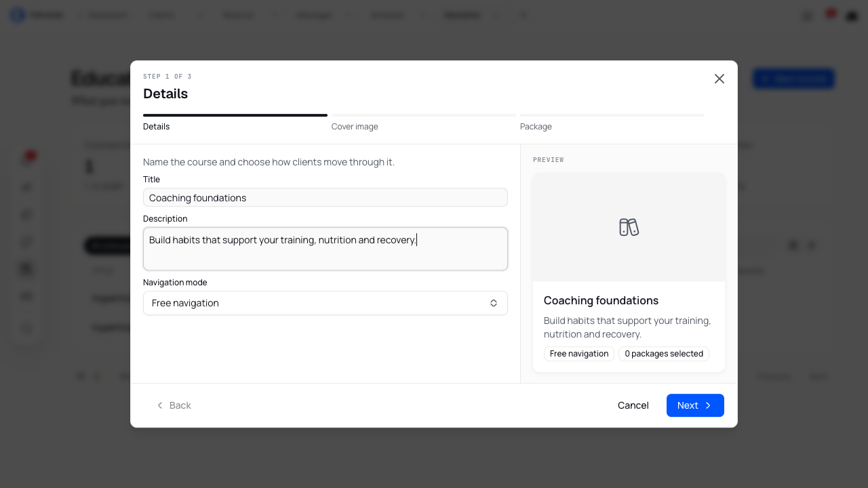Click the "Name the course and choose…" instruction

click(x=269, y=162)
